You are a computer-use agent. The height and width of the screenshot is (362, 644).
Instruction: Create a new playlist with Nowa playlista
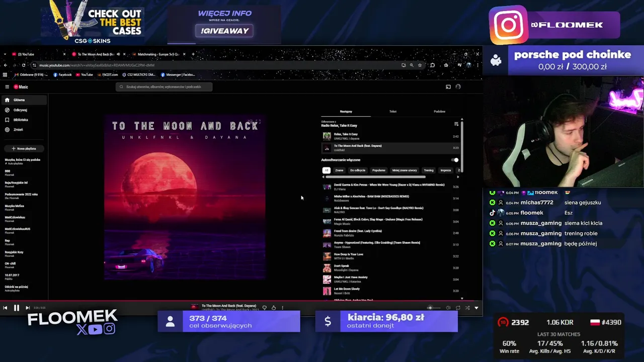tap(24, 149)
